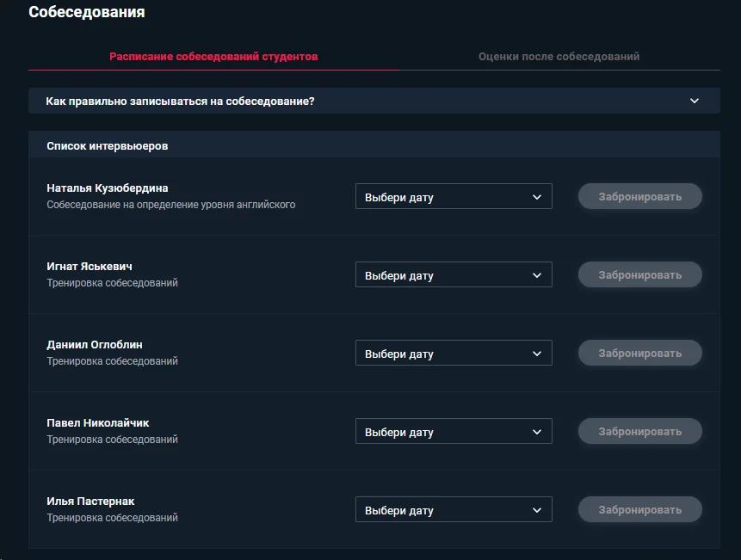Select 'Расписание собеседований студентов' tab

(x=213, y=57)
